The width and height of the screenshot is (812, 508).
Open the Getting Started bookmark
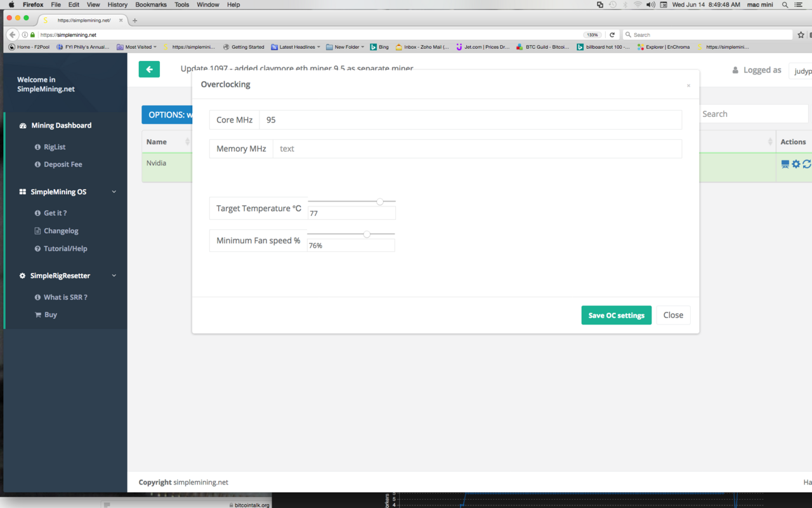click(244, 47)
